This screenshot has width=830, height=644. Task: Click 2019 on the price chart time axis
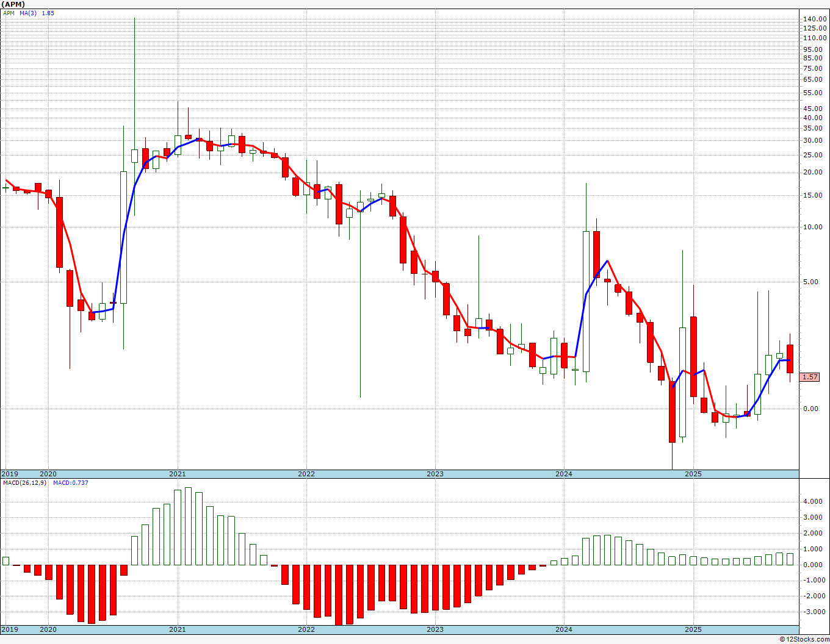click(10, 474)
